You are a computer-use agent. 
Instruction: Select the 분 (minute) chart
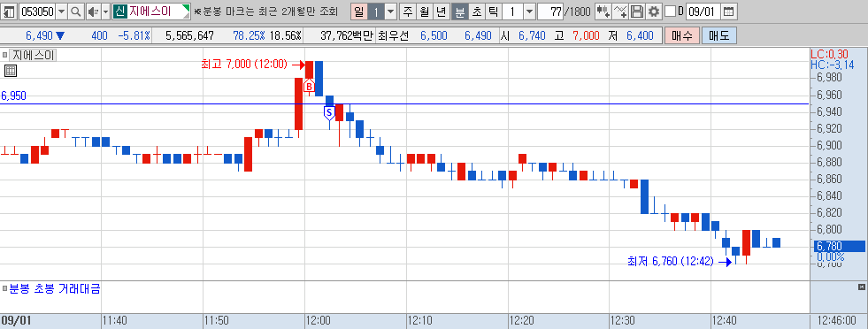coord(459,11)
